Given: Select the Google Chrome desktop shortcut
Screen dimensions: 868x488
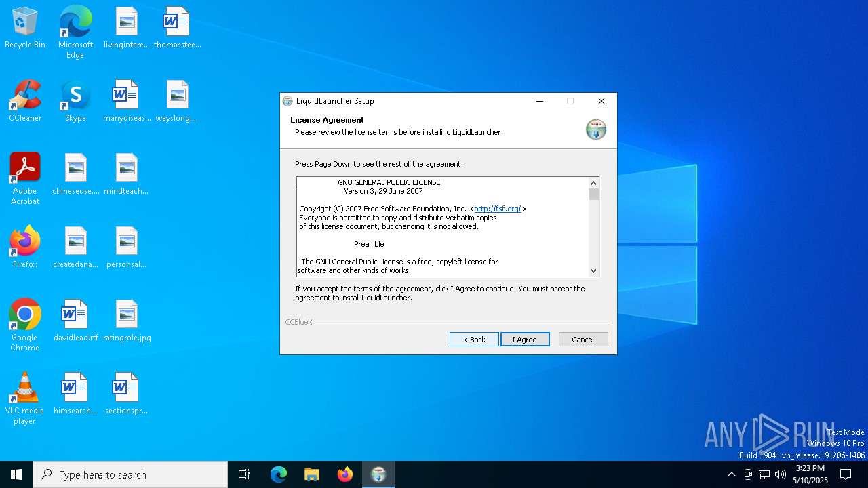Looking at the screenshot, I should pos(25,325).
